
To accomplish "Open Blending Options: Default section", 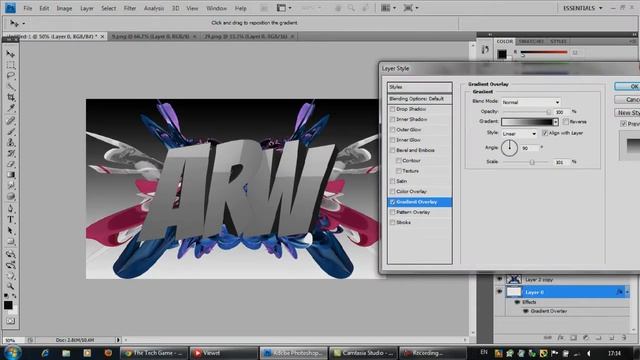I will 420,99.
